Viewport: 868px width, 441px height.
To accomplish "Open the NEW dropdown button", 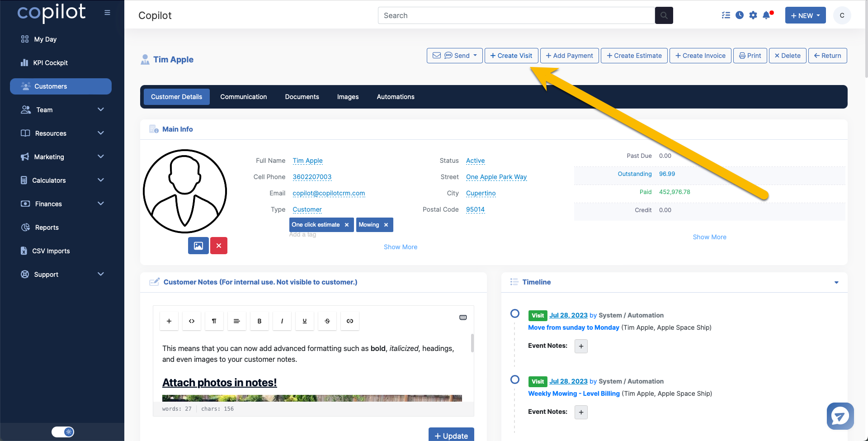I will click(x=806, y=15).
